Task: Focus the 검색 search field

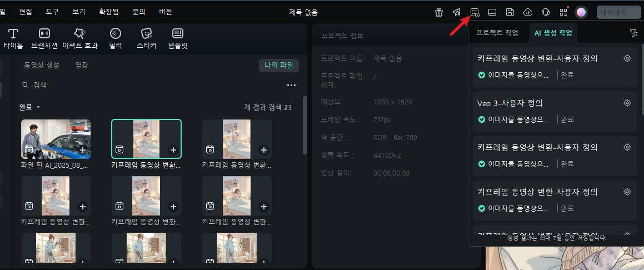Action: click(152, 85)
